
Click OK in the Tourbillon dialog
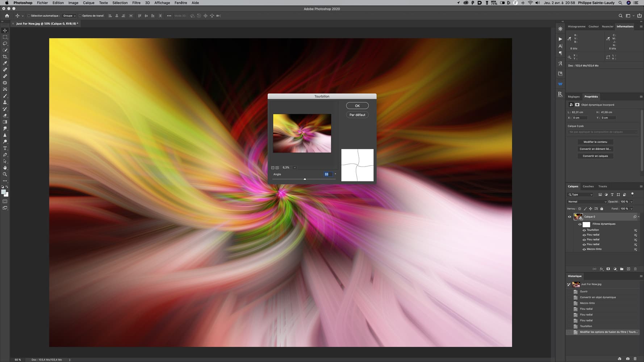pyautogui.click(x=357, y=106)
